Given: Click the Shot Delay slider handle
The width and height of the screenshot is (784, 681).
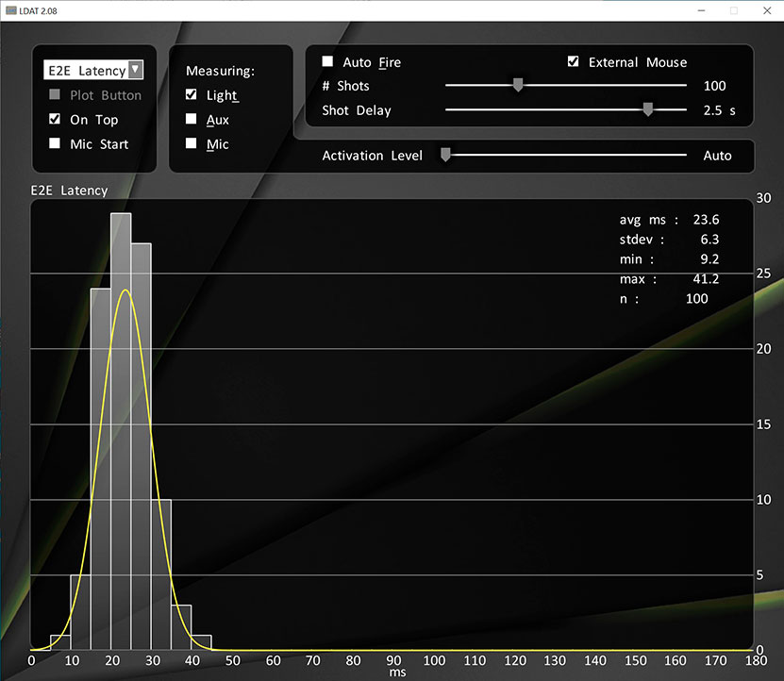Looking at the screenshot, I should (x=647, y=109).
